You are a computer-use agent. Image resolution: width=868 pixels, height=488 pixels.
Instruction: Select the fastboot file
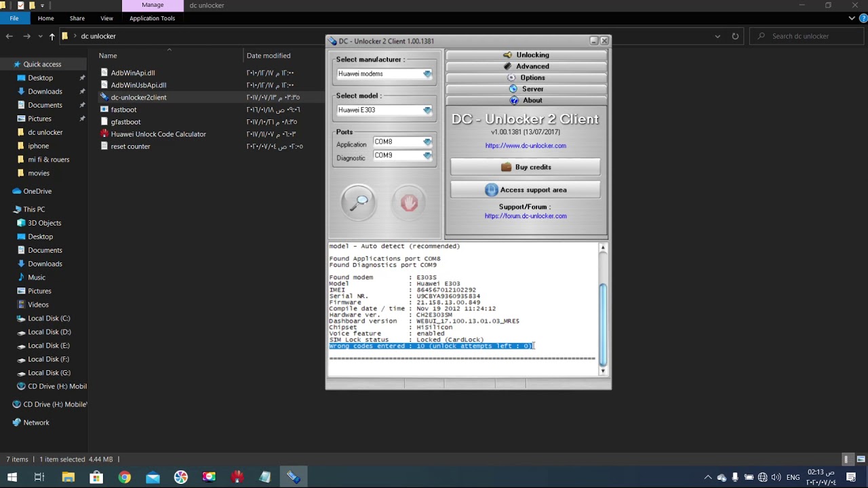pyautogui.click(x=123, y=109)
